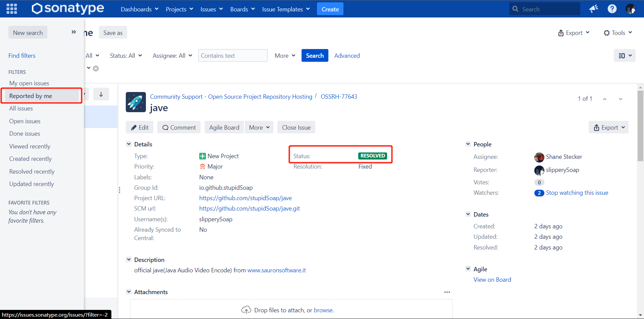Open attachments options three-dots menu

click(447, 292)
